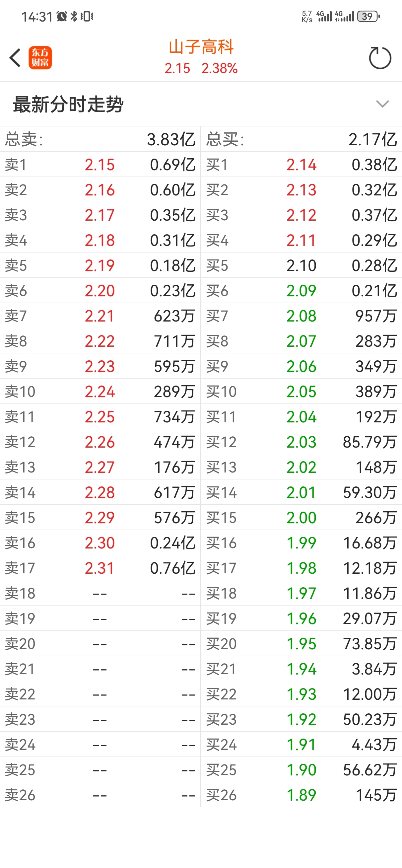Select the 卖12 price 2.26

point(100,442)
